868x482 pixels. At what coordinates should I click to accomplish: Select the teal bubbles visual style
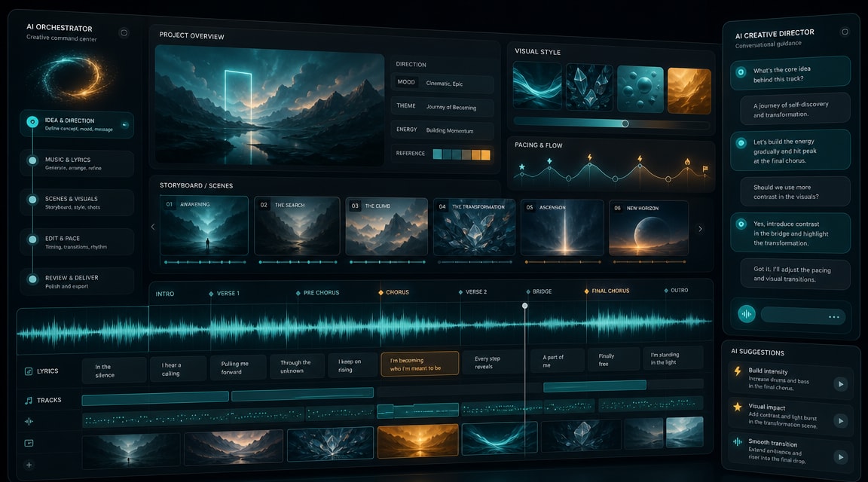point(640,89)
